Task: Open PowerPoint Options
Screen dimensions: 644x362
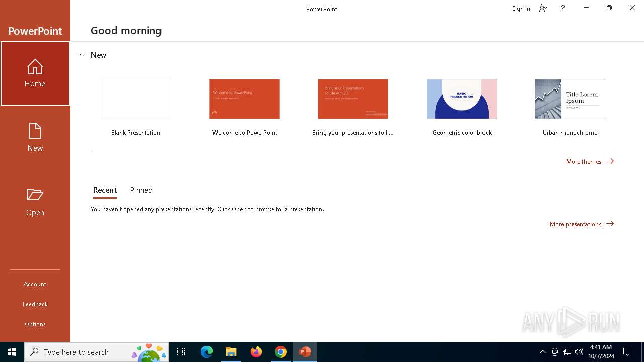Action: click(35, 324)
